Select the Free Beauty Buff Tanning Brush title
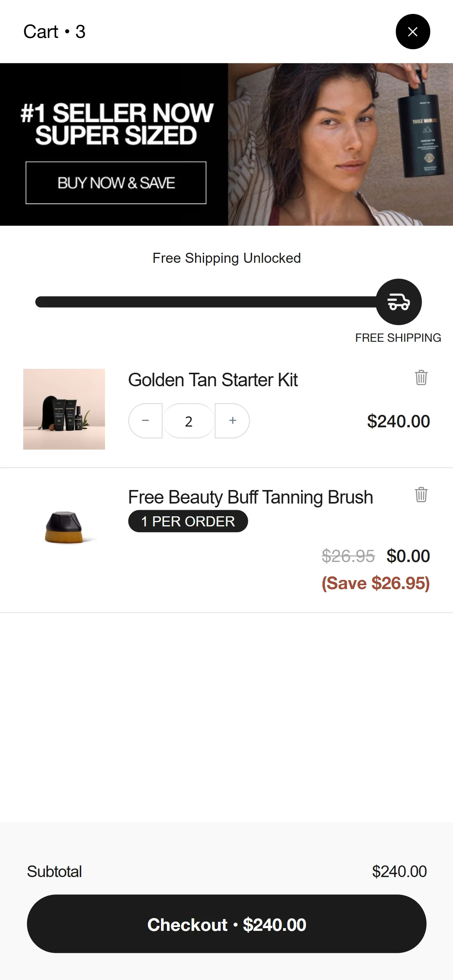 click(250, 497)
